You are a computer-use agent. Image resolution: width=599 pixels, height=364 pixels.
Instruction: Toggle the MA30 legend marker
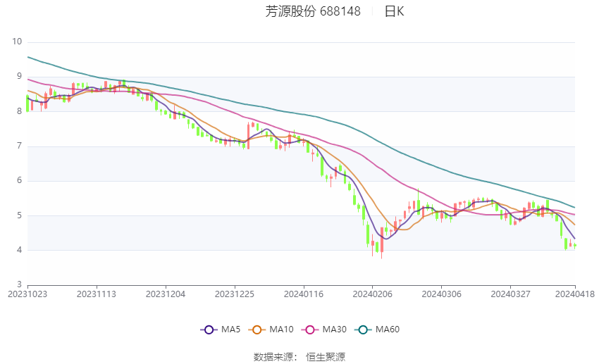(x=310, y=330)
